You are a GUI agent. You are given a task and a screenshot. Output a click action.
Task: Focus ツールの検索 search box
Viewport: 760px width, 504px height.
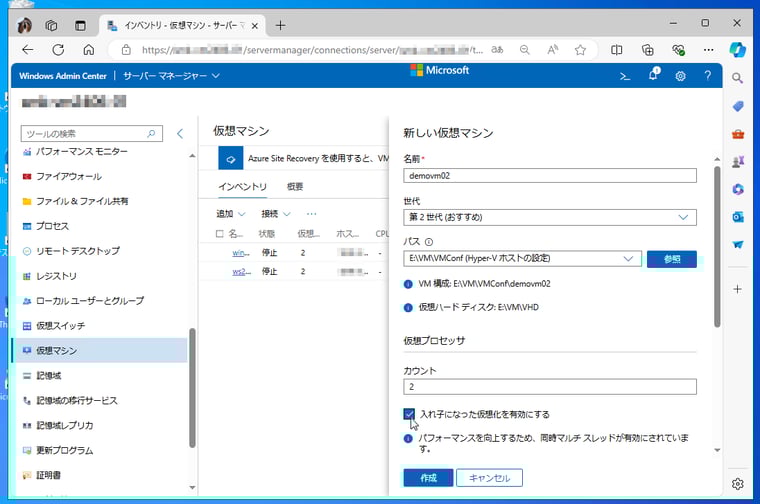[x=92, y=133]
